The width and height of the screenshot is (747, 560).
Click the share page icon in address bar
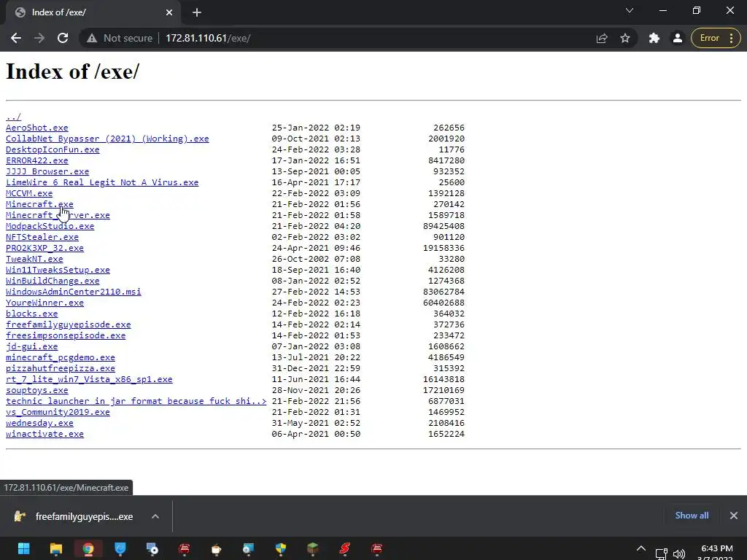pos(602,38)
